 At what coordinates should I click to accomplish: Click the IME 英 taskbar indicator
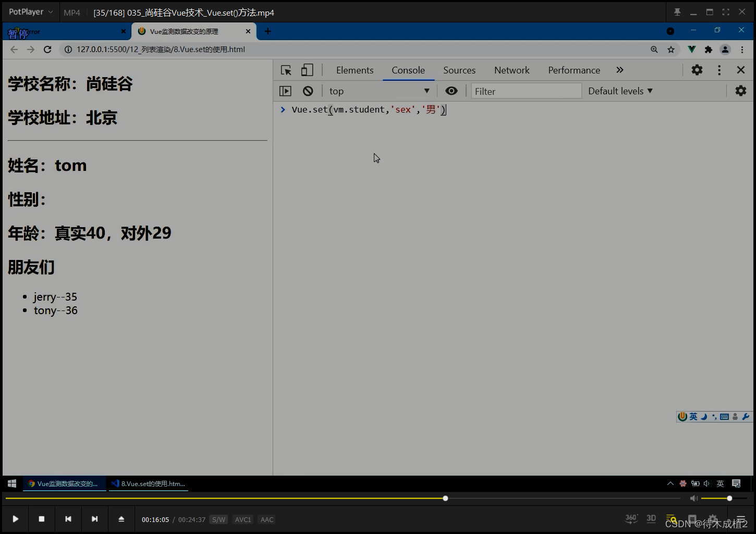pyautogui.click(x=720, y=483)
